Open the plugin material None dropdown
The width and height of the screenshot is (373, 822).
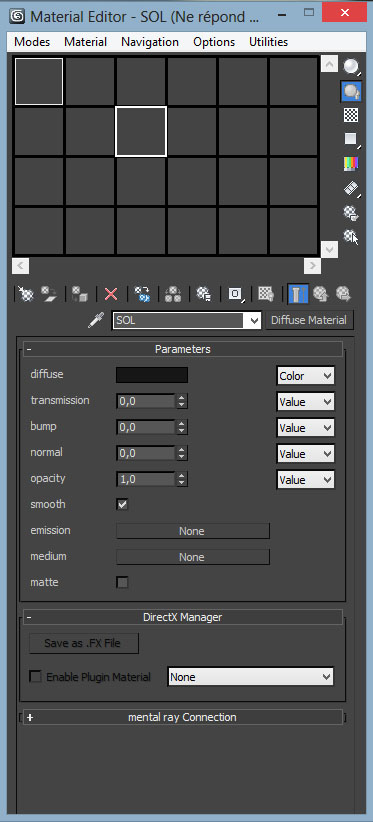pyautogui.click(x=251, y=677)
